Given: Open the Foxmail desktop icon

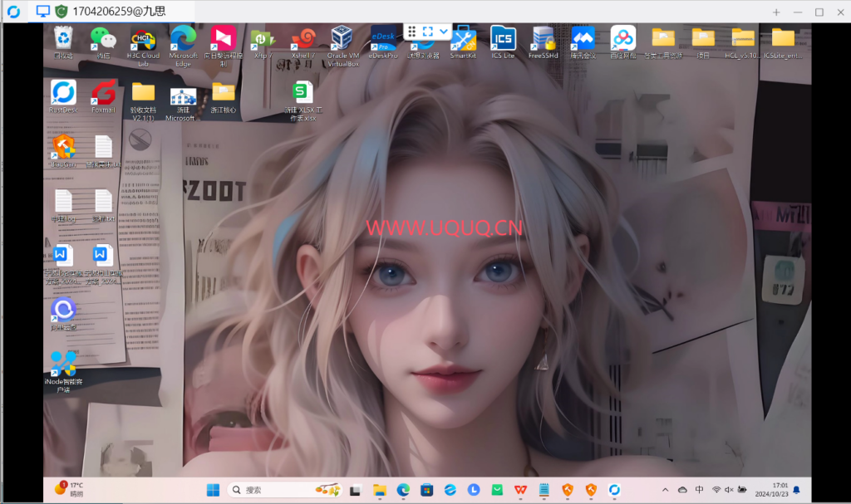Looking at the screenshot, I should (x=103, y=93).
